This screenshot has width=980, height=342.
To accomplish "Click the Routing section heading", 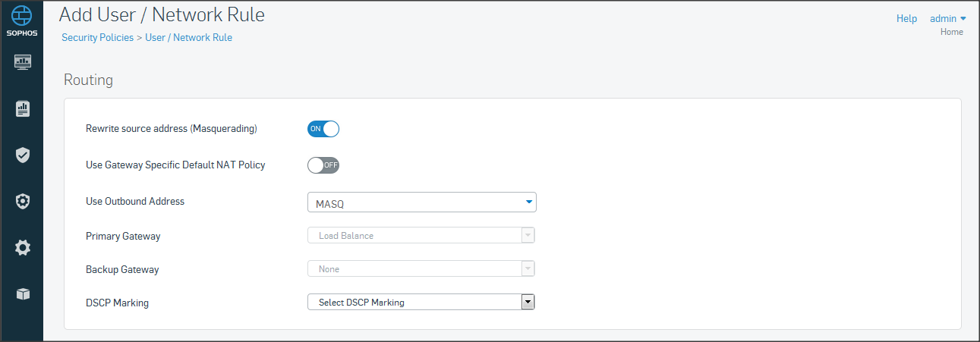I will point(88,80).
